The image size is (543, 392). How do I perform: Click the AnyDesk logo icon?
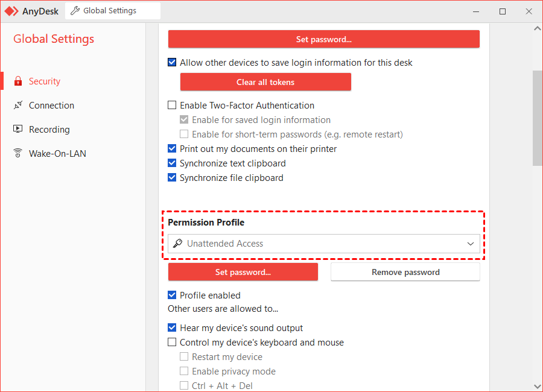click(x=11, y=11)
